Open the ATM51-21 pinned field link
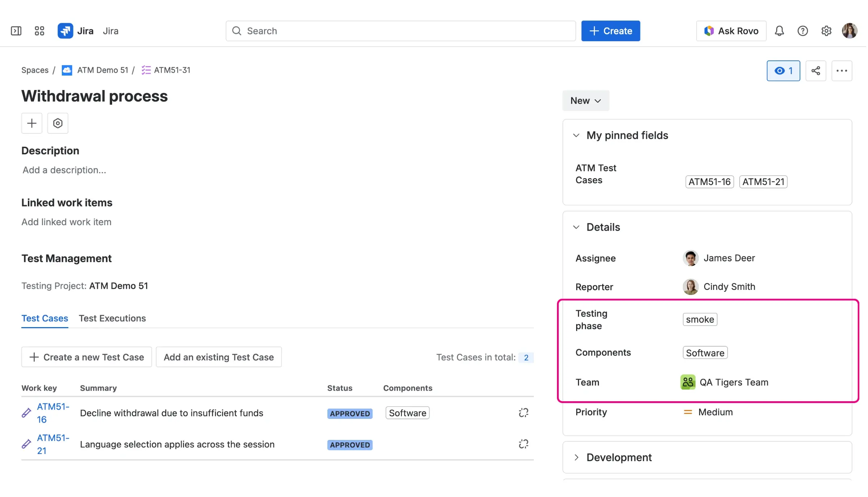 click(763, 182)
